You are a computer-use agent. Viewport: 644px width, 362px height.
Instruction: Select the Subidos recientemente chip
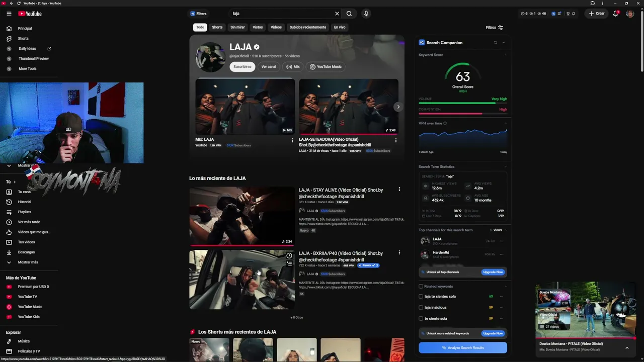(308, 27)
